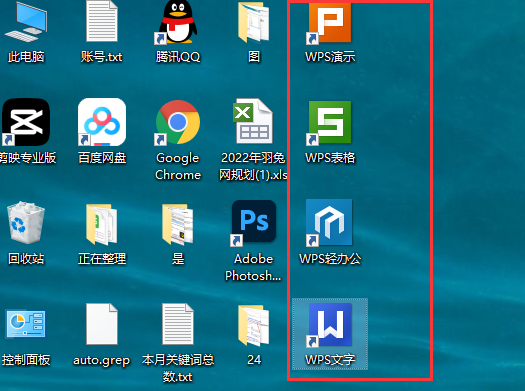Select the 本月关键词总数.txt file icon
This screenshot has height=391, width=525.
[x=177, y=324]
